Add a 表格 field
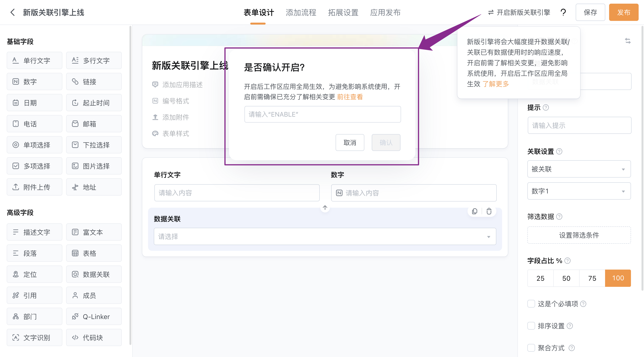The image size is (644, 357). click(94, 253)
